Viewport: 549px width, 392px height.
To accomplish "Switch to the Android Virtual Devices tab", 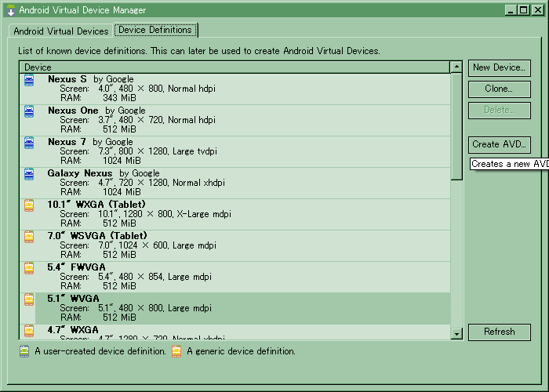I will (x=61, y=31).
